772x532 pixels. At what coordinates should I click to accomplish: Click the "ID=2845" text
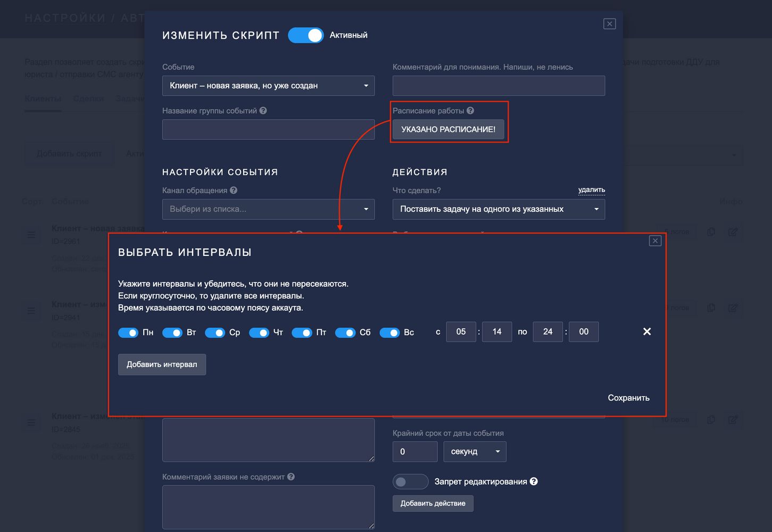tap(66, 429)
